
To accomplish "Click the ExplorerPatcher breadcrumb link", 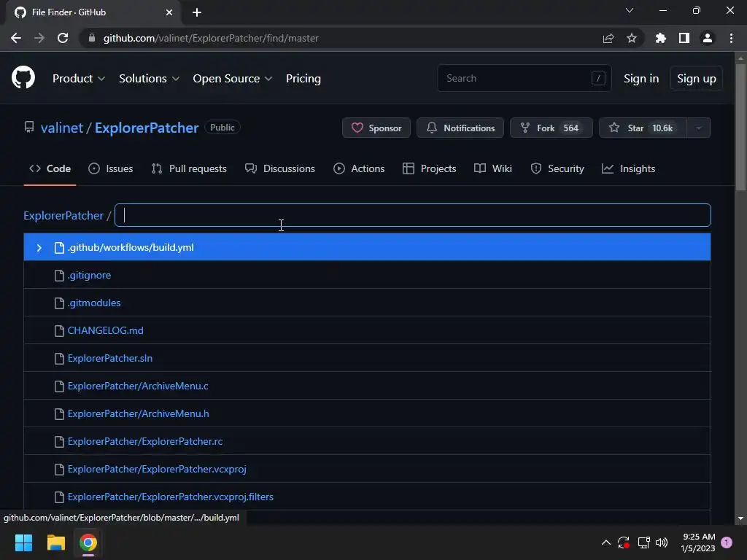I will (x=63, y=215).
